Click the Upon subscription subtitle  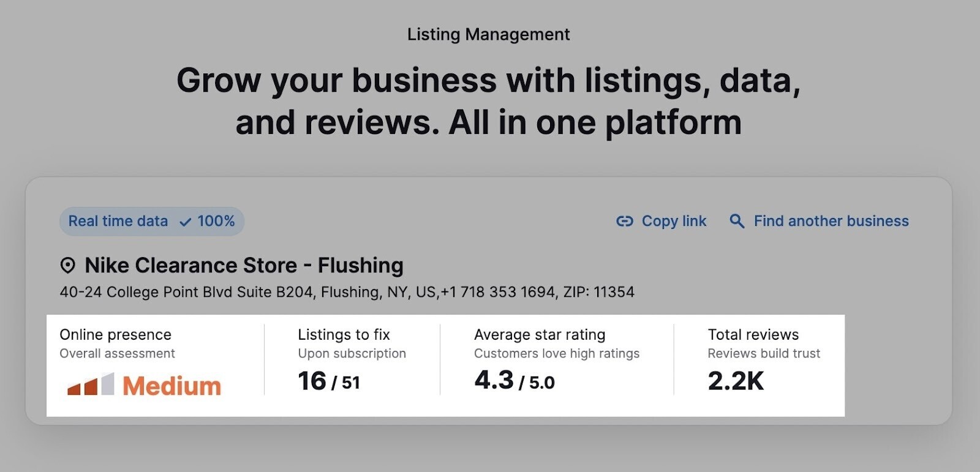[352, 353]
